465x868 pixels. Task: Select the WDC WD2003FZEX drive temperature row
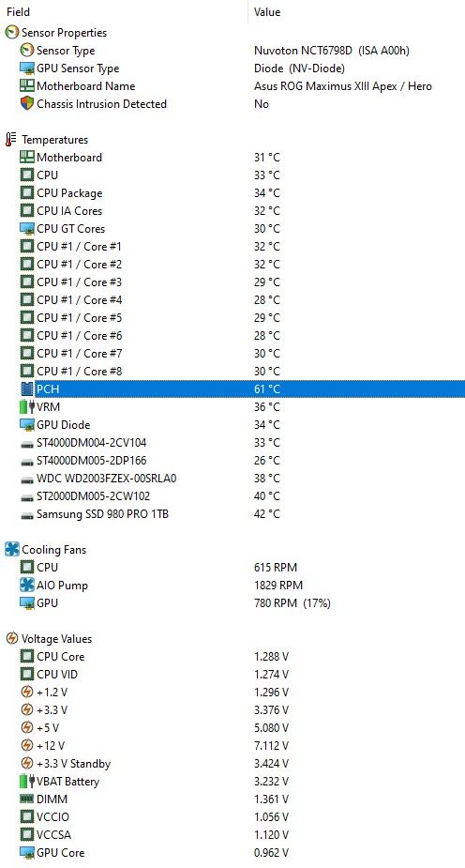tap(232, 478)
